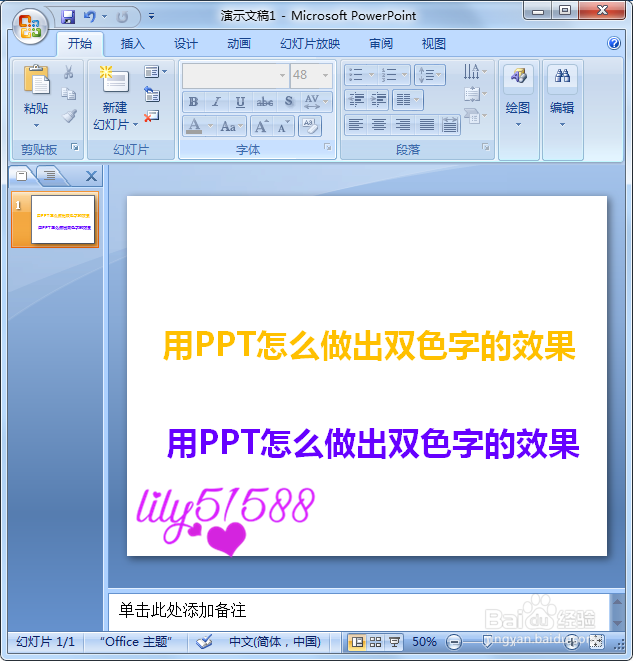Convert text to SmartArt graphic
Image resolution: width=633 pixels, height=661 pixels.
475,116
